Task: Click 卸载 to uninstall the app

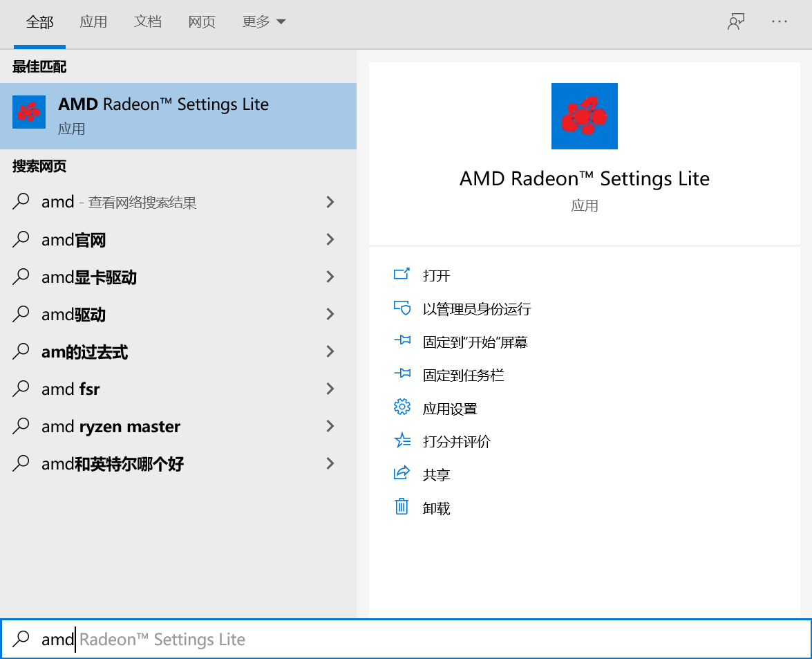Action: [436, 508]
